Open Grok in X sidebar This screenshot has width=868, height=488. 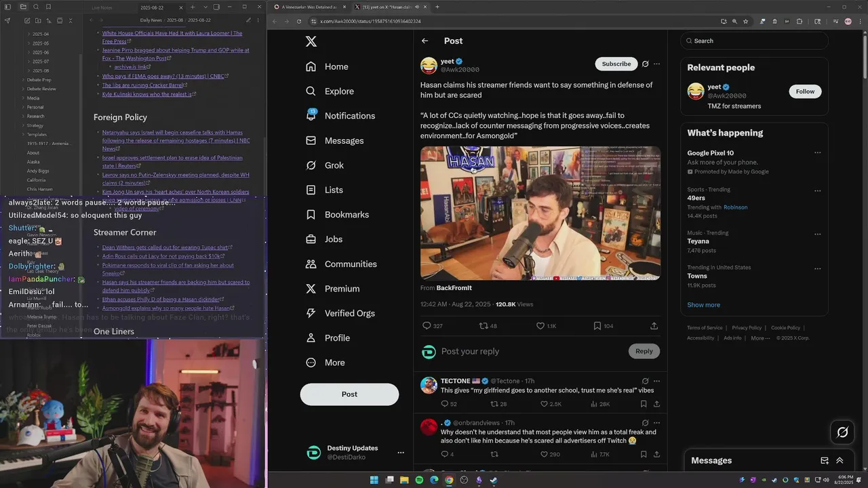[x=325, y=165]
